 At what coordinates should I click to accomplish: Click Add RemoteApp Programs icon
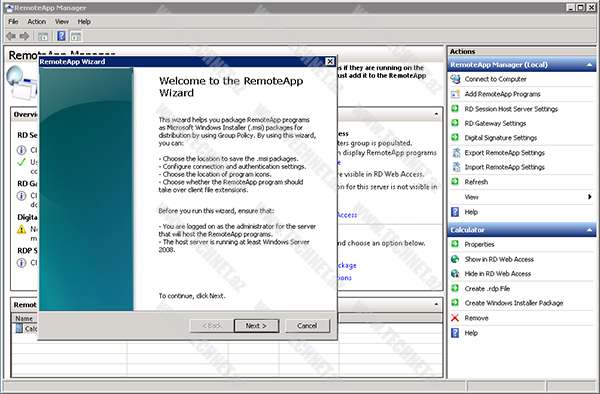point(455,94)
